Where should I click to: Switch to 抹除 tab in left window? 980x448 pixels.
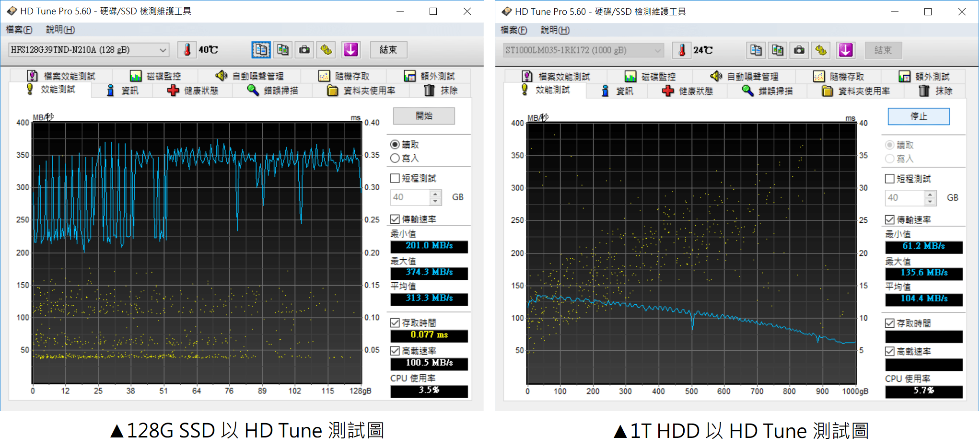click(441, 91)
